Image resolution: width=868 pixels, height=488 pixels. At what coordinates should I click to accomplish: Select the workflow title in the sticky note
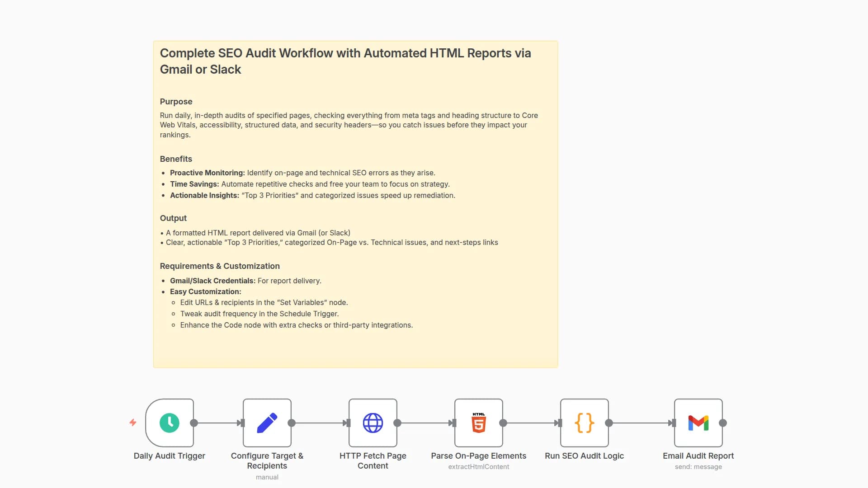coord(345,61)
